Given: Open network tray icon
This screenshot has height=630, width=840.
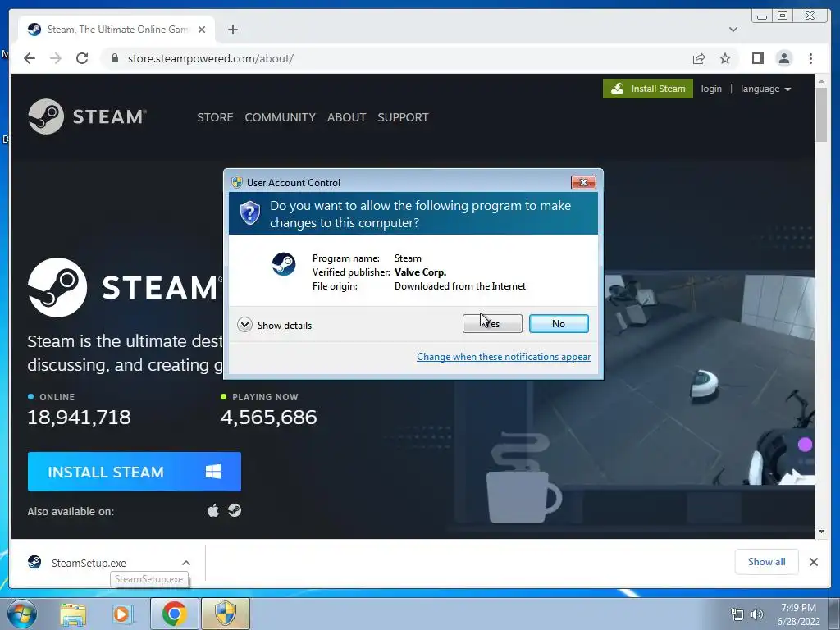Looking at the screenshot, I should click(737, 614).
